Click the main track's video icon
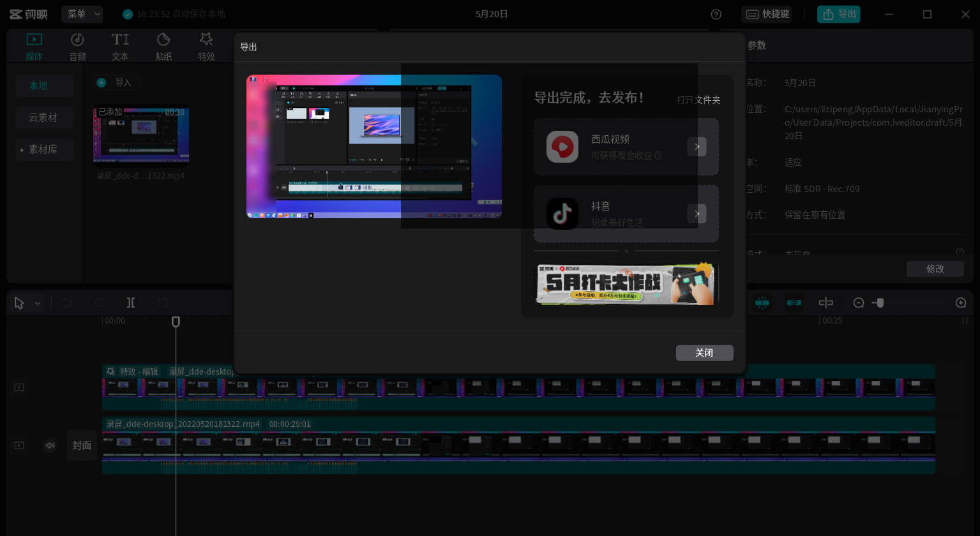The height and width of the screenshot is (536, 980). pos(19,445)
